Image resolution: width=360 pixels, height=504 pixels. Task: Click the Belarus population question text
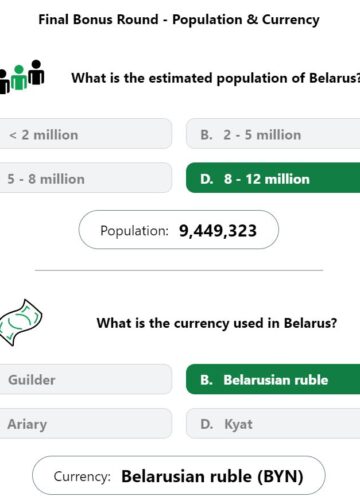tap(216, 78)
